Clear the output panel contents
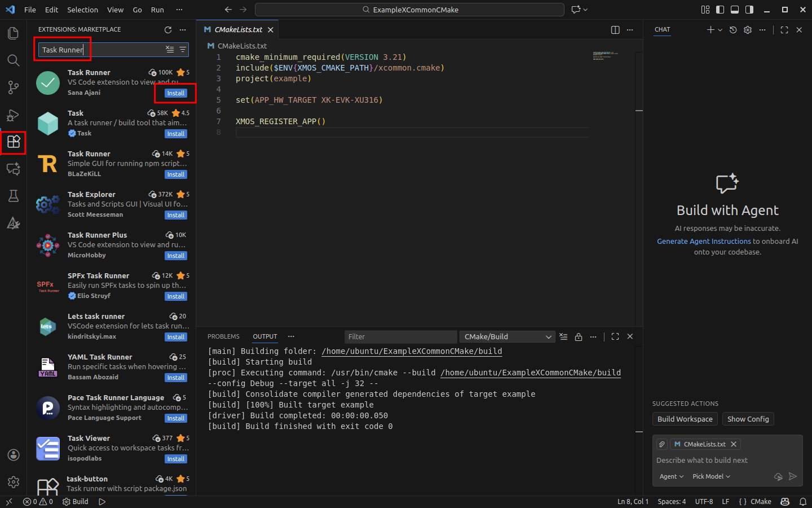Viewport: 812px width, 508px height. click(563, 336)
